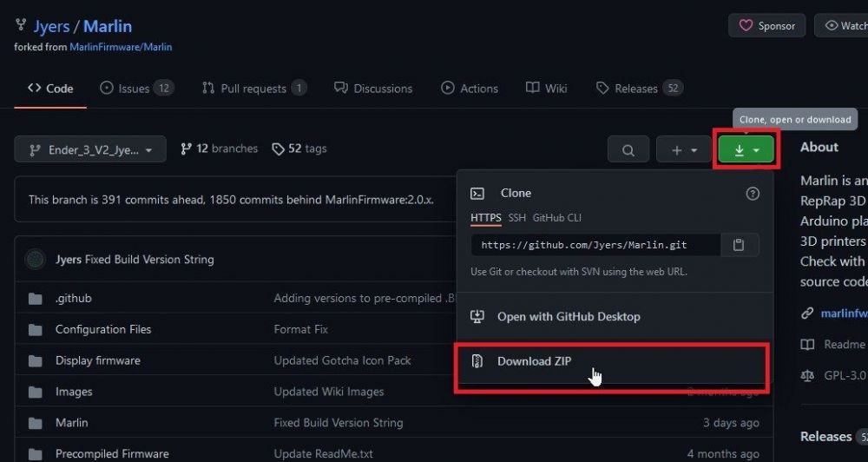
Task: Open the Jyers owner profile link
Action: (51, 26)
